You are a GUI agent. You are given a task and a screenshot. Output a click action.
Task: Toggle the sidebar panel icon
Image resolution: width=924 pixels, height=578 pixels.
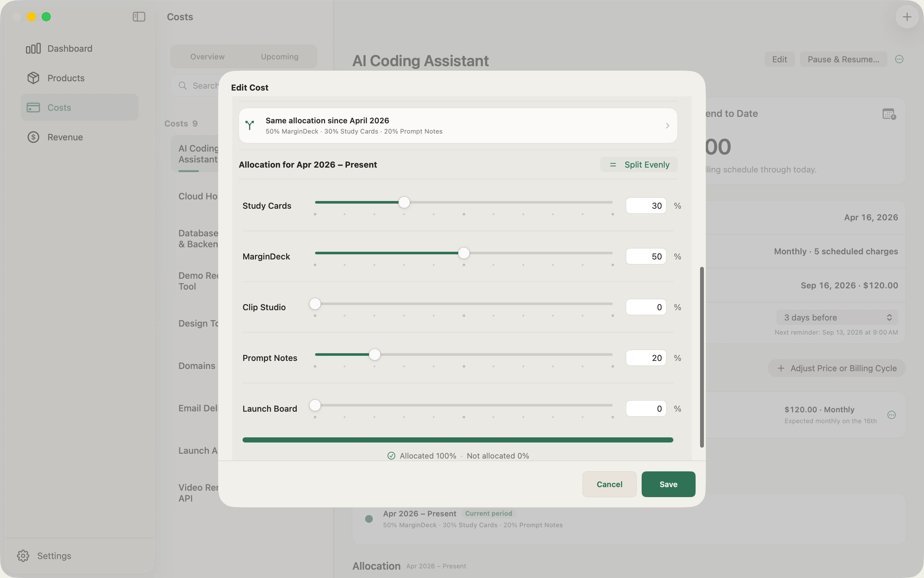139,17
